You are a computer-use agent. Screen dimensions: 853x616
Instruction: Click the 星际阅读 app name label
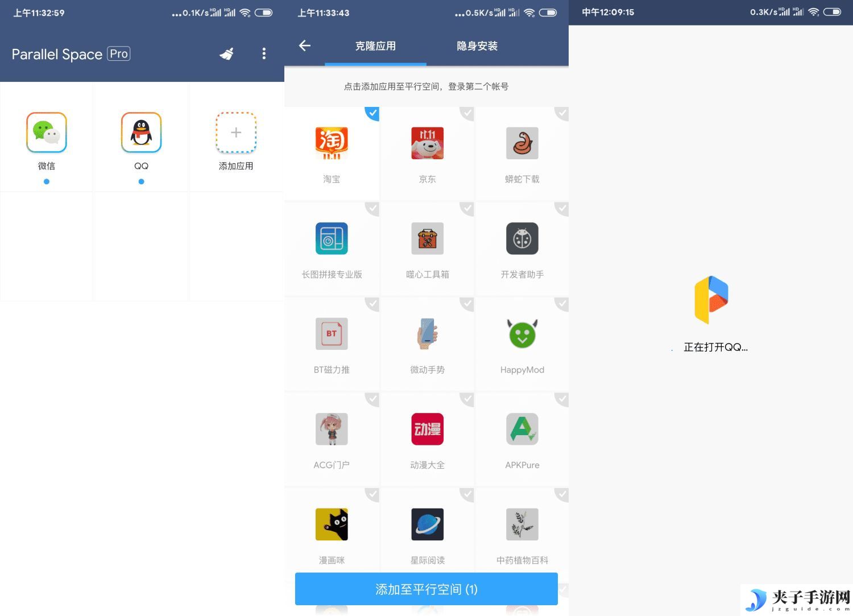[427, 560]
